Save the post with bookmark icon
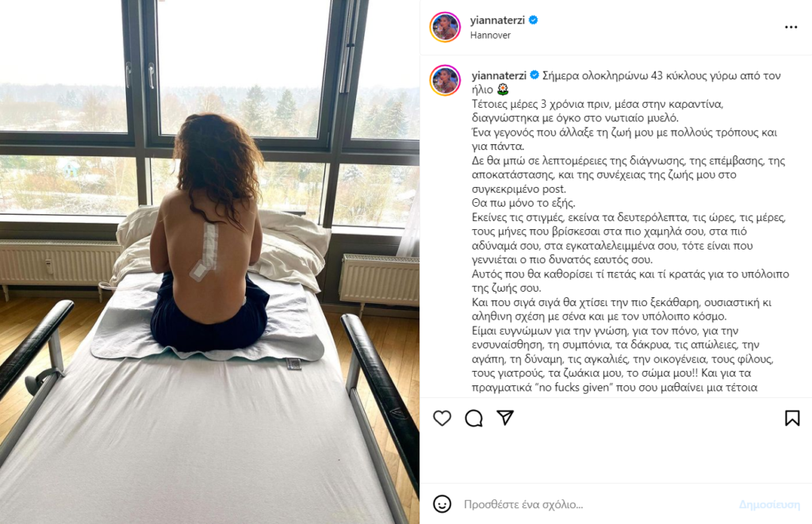This screenshot has height=524, width=812. coord(792,418)
